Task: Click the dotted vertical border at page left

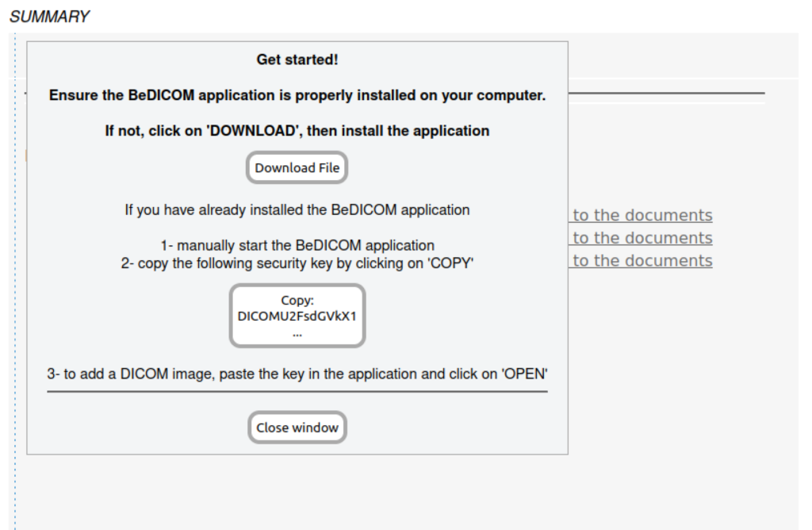Action: (x=14, y=317)
